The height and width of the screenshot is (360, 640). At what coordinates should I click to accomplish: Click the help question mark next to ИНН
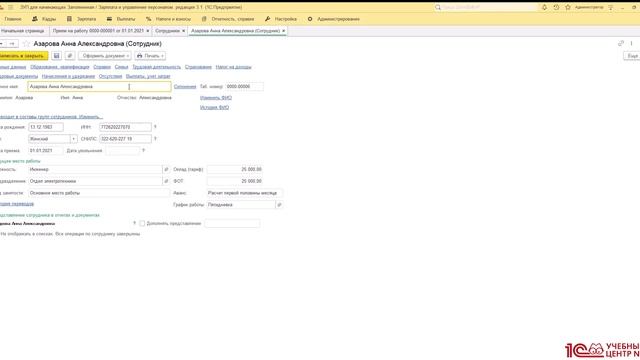155,127
